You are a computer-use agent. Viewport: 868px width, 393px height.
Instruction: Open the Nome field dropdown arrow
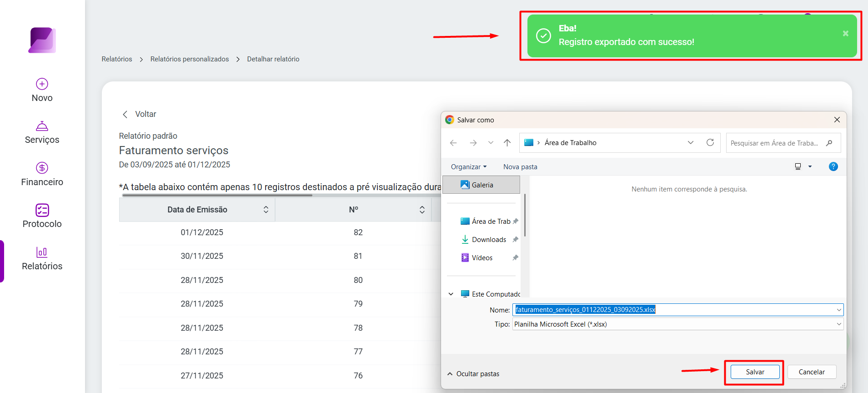click(x=839, y=310)
